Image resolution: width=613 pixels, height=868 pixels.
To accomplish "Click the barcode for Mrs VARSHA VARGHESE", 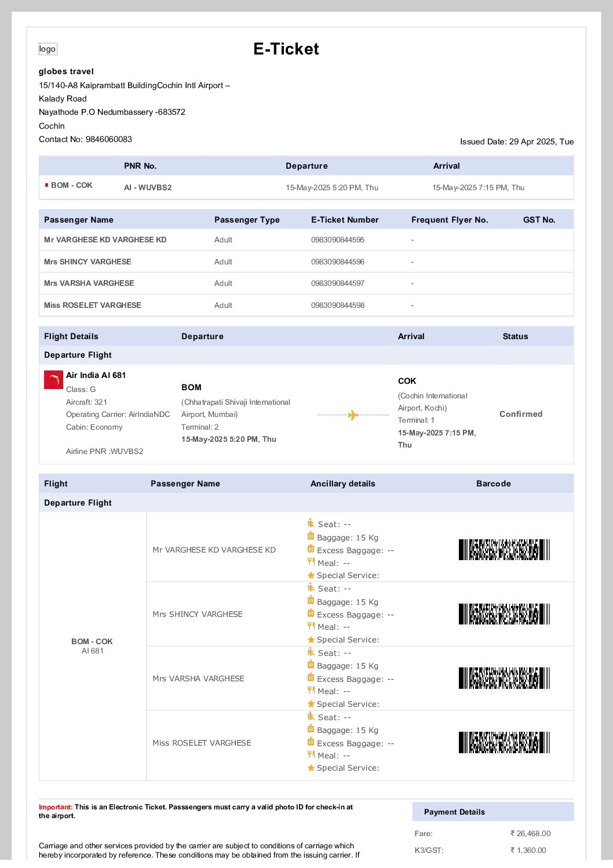I will [x=503, y=678].
